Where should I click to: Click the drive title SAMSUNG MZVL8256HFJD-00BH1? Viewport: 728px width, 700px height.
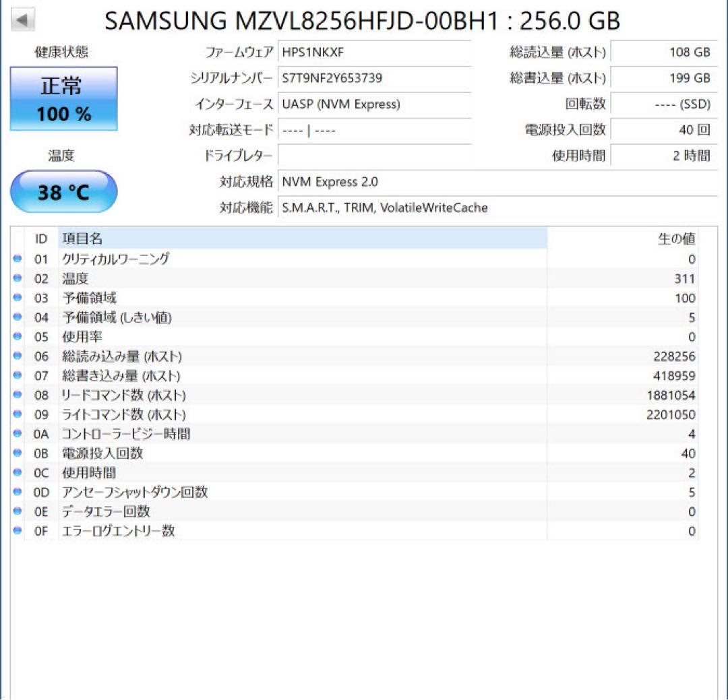pos(302,20)
